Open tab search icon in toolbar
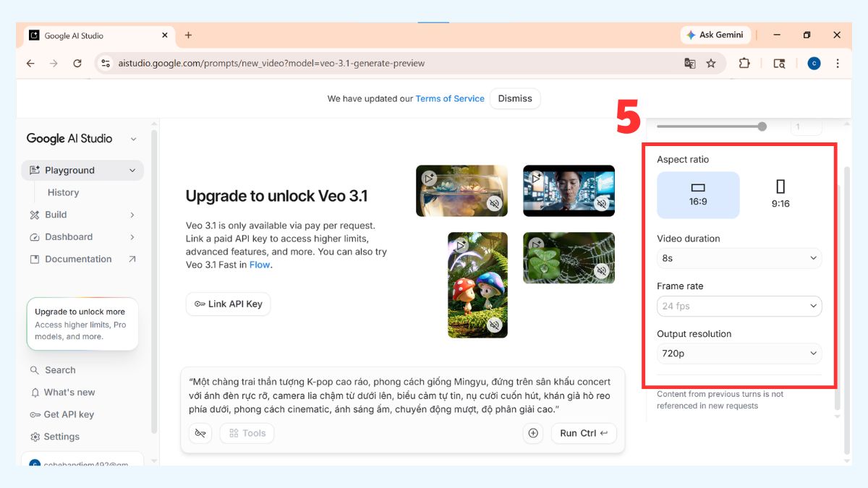 coord(779,64)
